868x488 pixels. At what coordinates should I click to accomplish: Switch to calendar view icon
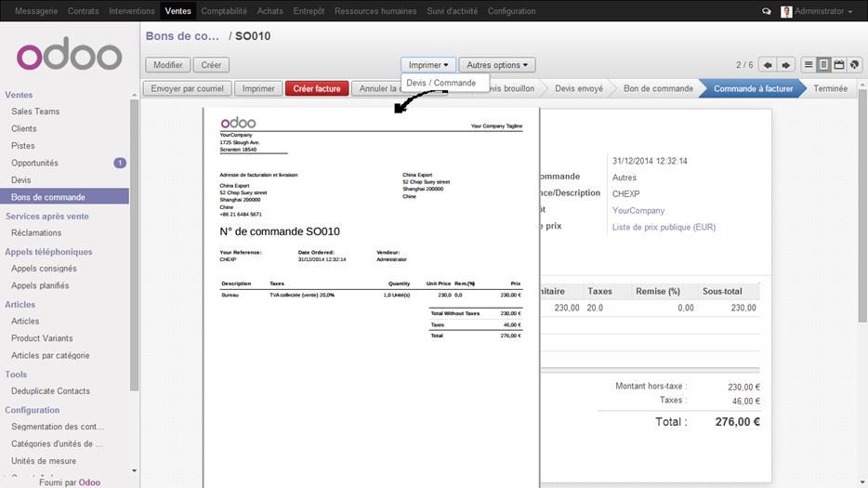pos(839,65)
